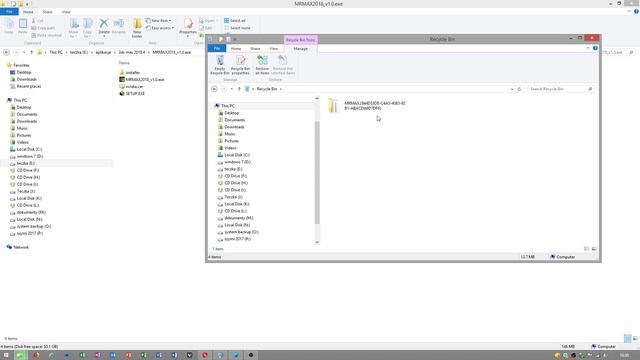This screenshot has height=360, width=640.
Task: Select SETUP.EXE in background file list
Action: pyautogui.click(x=135, y=93)
